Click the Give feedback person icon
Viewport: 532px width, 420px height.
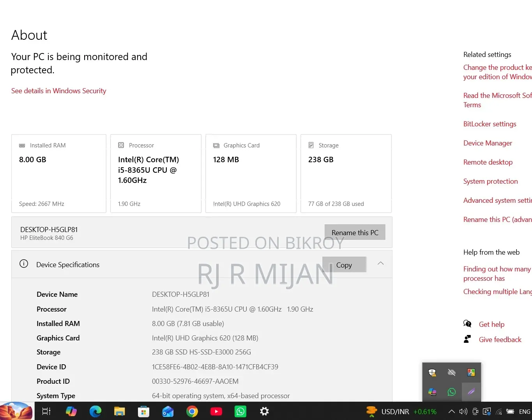467,339
